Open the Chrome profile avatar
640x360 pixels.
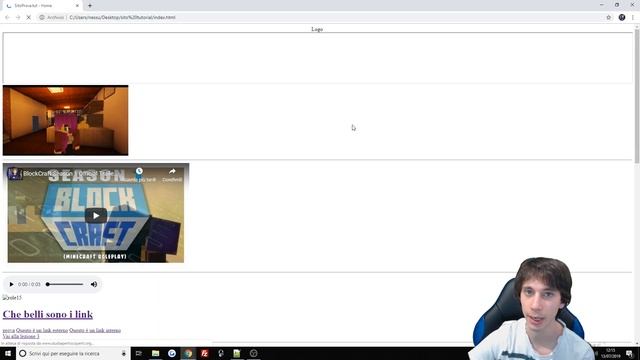click(x=622, y=18)
